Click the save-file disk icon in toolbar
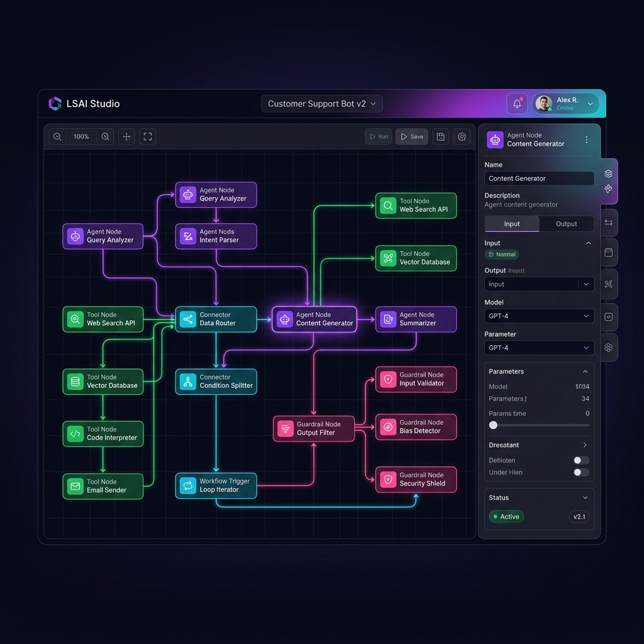Screen dimensions: 644x644 (440, 136)
